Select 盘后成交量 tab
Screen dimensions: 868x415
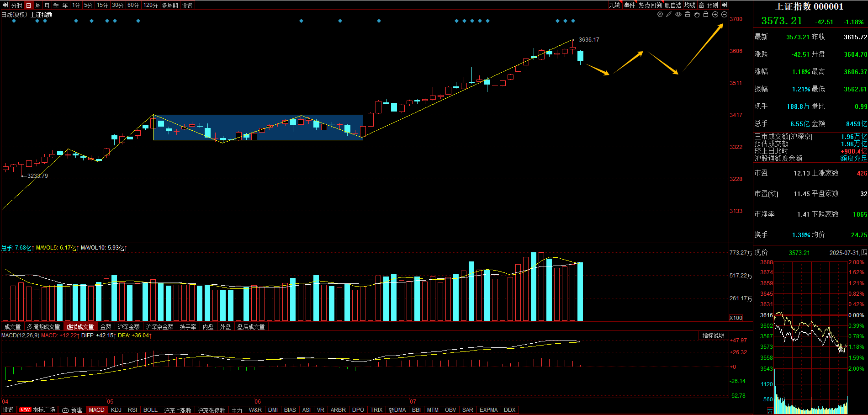coord(251,327)
